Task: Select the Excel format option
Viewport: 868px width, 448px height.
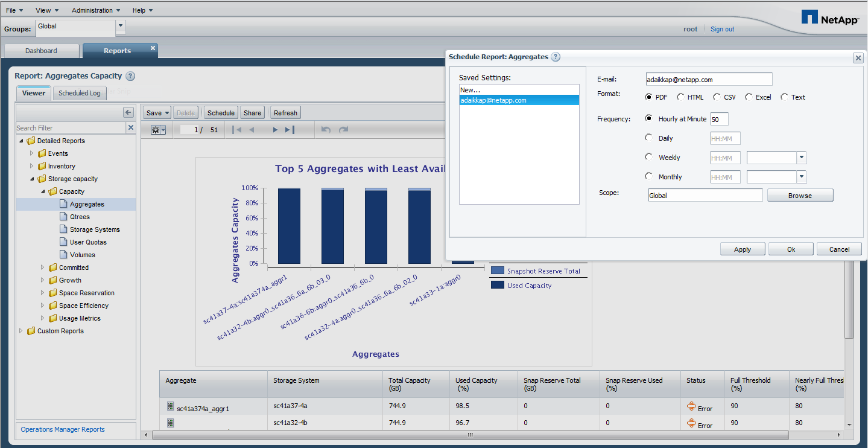Action: point(749,97)
